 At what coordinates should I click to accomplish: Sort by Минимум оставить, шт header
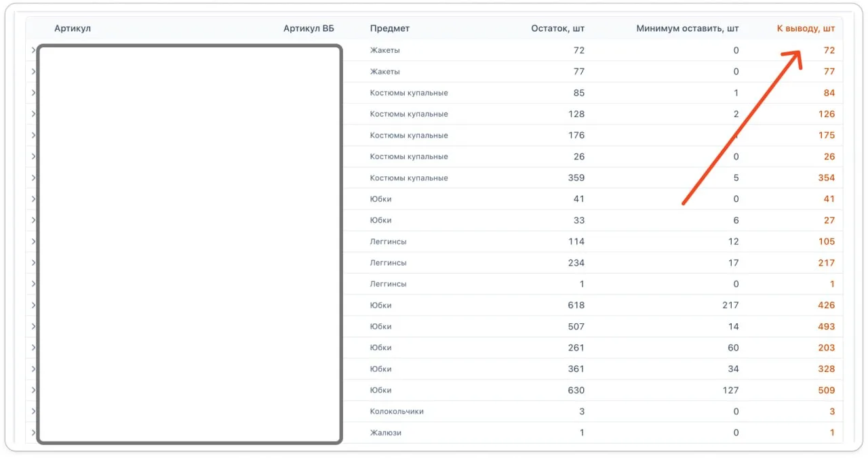(x=687, y=28)
